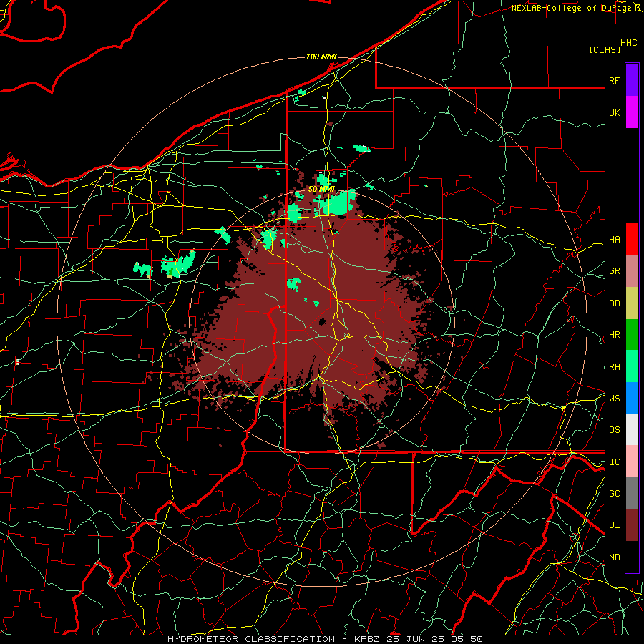Click the HR legend label
Screen dimensions: 644x644
614,335
